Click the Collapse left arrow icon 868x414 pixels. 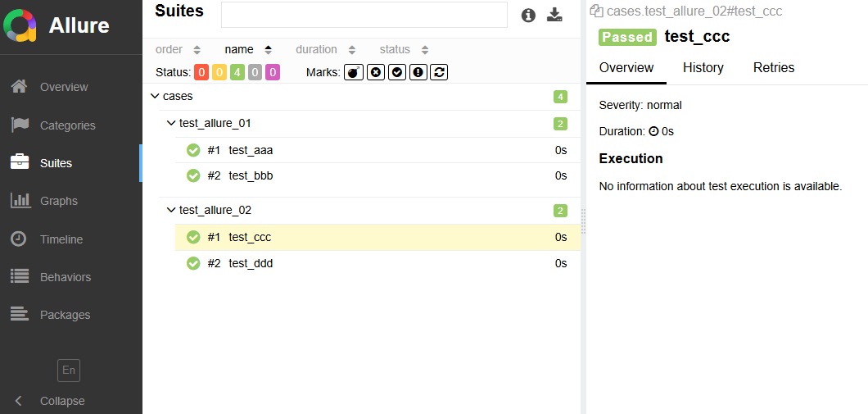pos(18,401)
